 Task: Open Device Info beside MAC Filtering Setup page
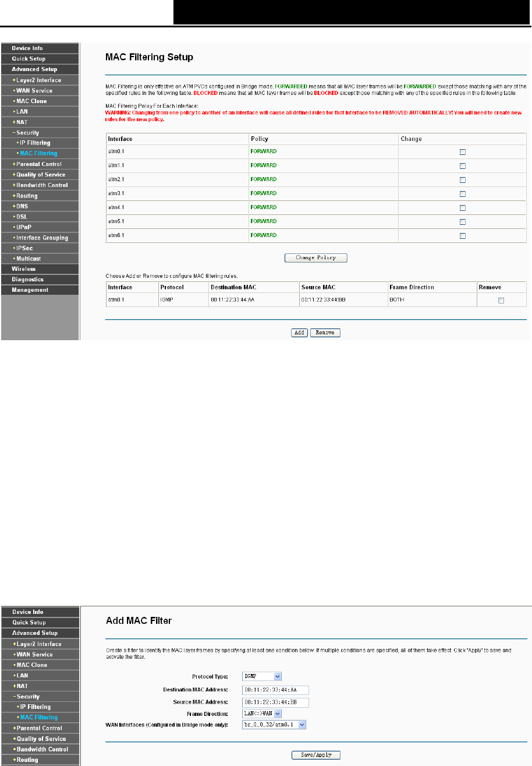coord(40,48)
